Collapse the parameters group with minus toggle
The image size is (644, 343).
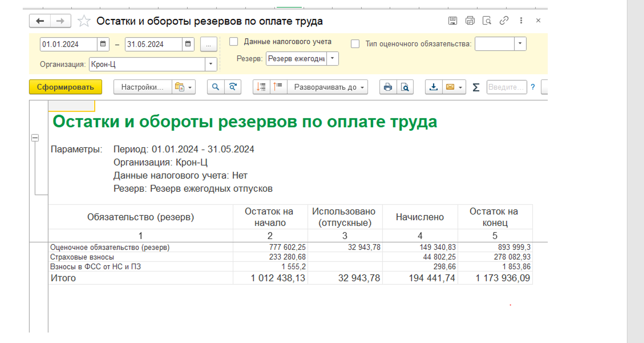(35, 138)
